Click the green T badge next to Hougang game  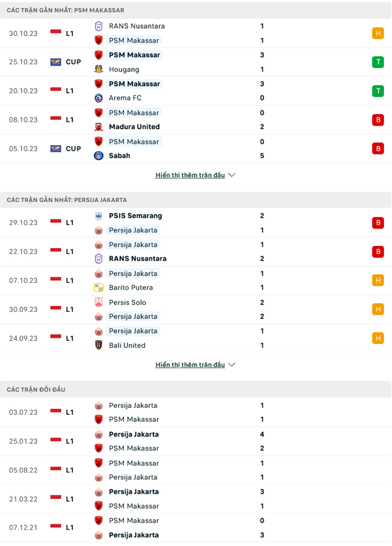pyautogui.click(x=377, y=62)
